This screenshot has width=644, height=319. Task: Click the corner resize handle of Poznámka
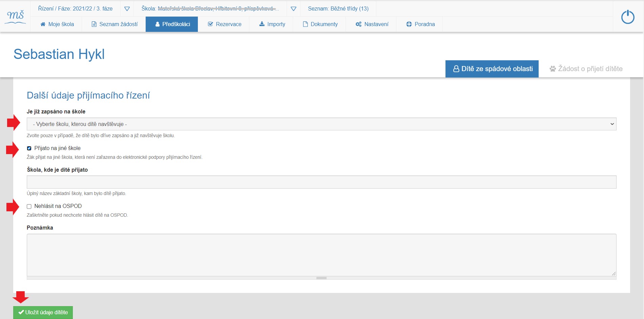click(x=614, y=273)
